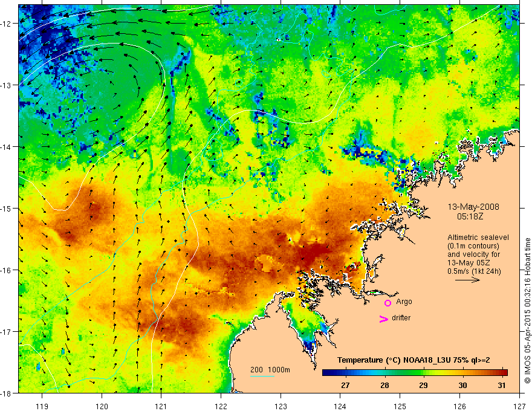Viewport: 532px width, 411px height.
Task: Click the '-16' latitude axis label
Action: click(x=7, y=270)
